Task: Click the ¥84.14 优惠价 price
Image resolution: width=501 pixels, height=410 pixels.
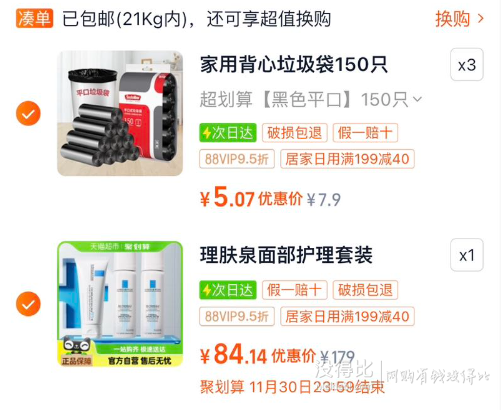Action: pos(258,355)
